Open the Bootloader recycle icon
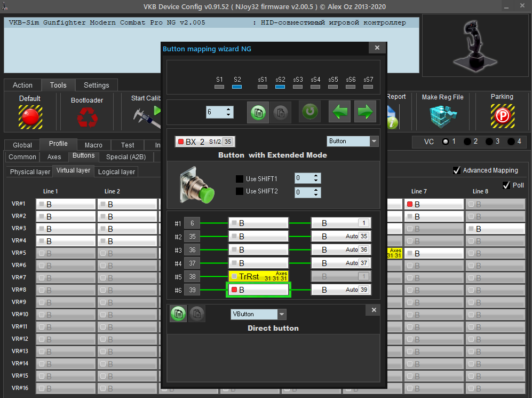Image resolution: width=532 pixels, height=398 pixels. pos(87,117)
